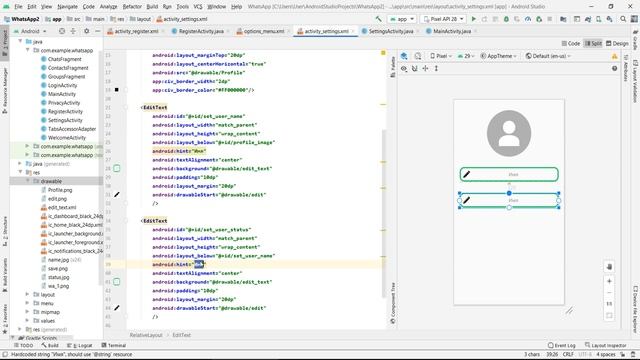
Task: Open the TODO tool window
Action: pyautogui.click(x=23, y=345)
